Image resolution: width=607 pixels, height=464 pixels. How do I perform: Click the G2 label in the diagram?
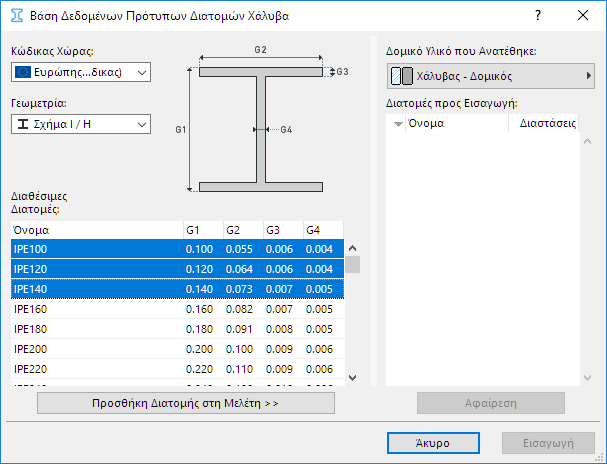[x=261, y=50]
